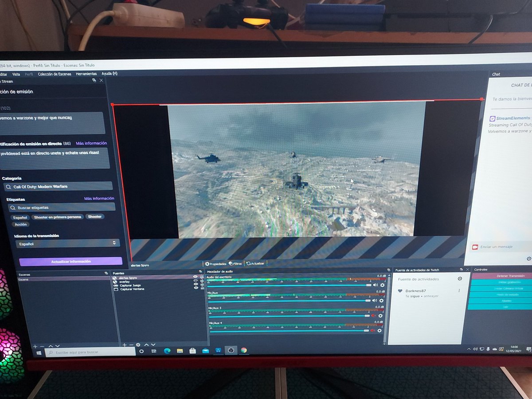
Task: Toggle visibility of alertas Spyro source
Action: click(x=195, y=277)
